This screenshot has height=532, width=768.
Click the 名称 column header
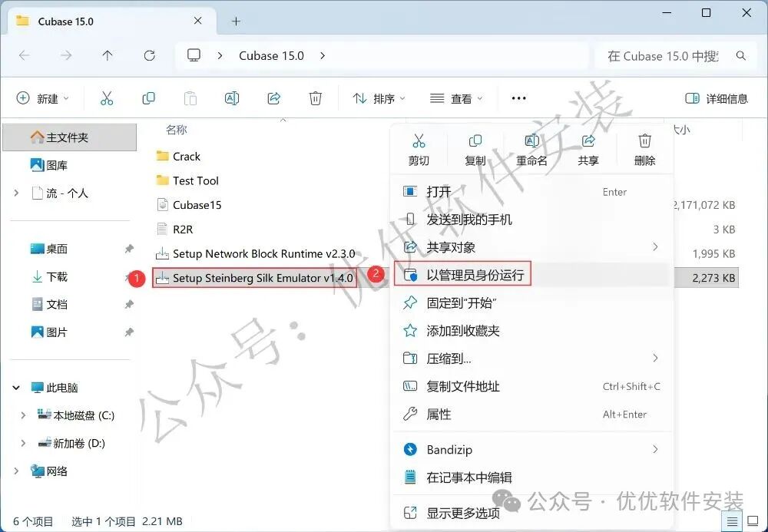tap(177, 130)
